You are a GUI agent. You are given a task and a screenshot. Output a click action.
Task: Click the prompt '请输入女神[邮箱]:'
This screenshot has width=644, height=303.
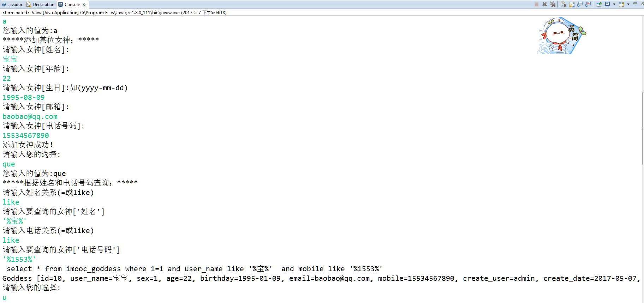(36, 107)
